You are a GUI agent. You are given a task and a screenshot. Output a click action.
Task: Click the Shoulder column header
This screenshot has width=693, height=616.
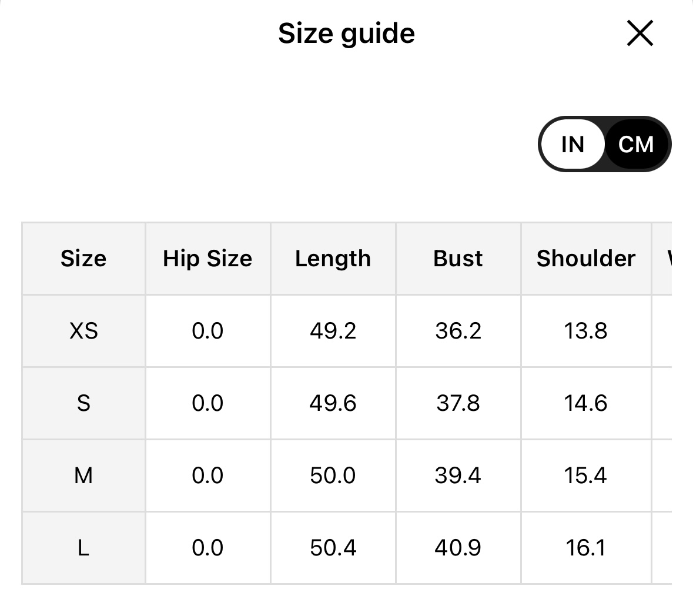point(585,259)
